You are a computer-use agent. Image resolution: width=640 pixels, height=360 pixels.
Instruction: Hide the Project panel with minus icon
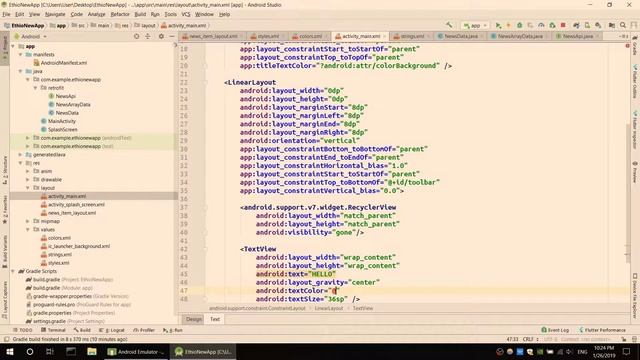[x=172, y=36]
